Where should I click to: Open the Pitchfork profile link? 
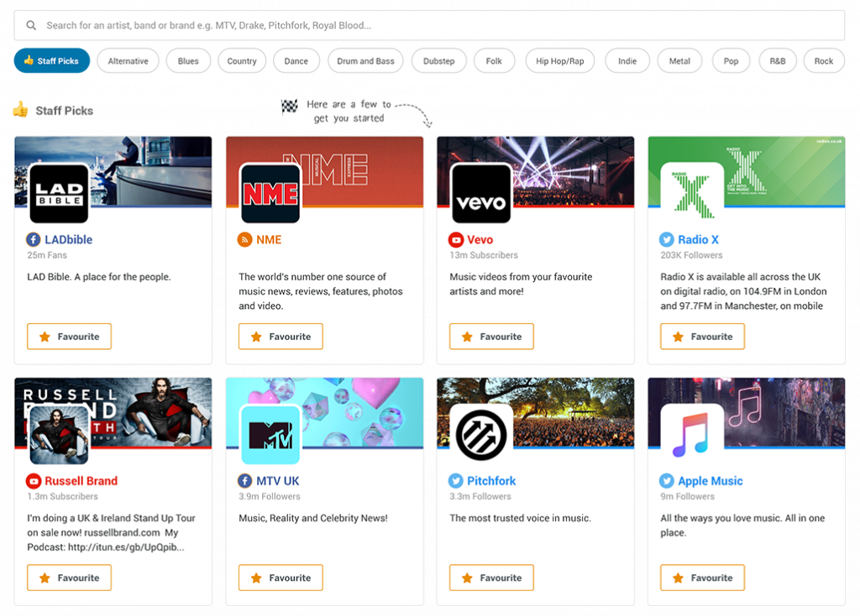click(x=491, y=481)
